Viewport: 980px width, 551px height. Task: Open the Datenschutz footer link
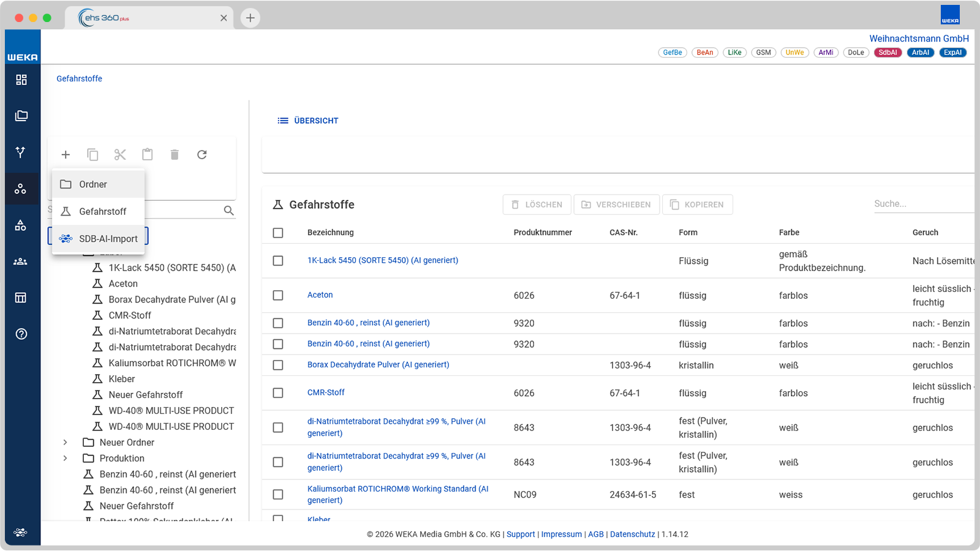point(633,534)
